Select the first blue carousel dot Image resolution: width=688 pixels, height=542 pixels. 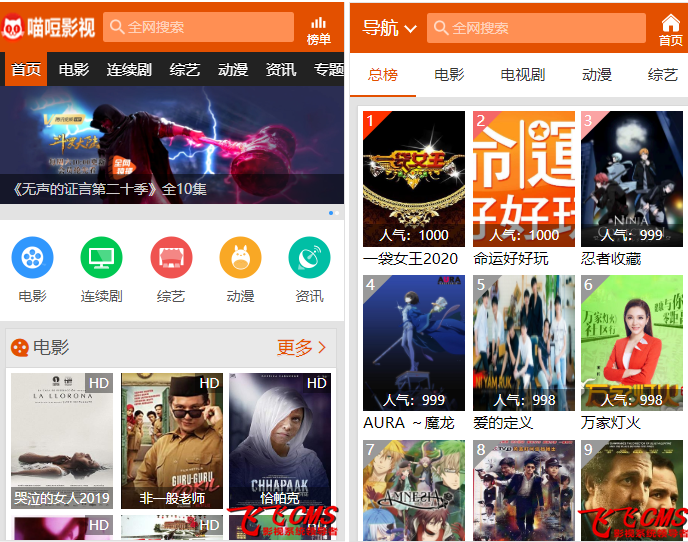(x=331, y=213)
